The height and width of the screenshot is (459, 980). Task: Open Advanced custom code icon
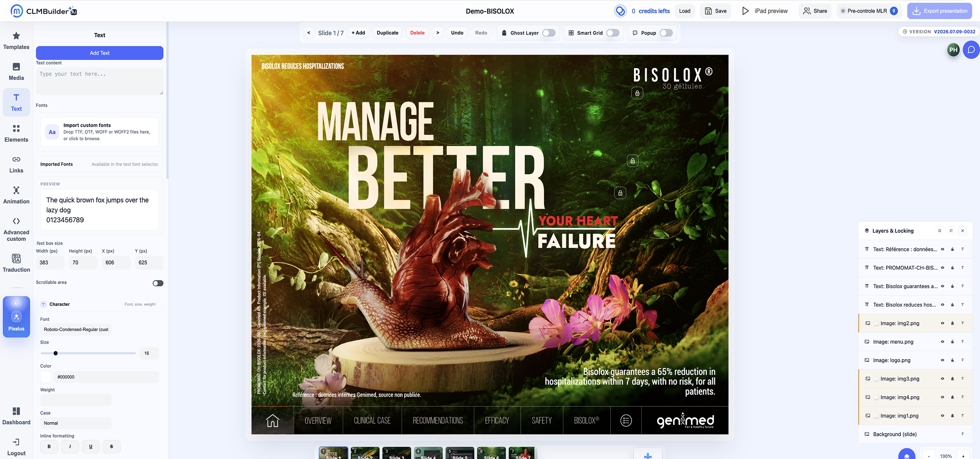pos(16,221)
